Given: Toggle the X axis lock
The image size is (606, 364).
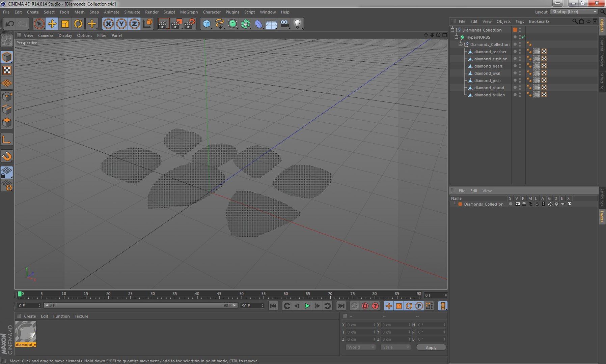Looking at the screenshot, I should 108,24.
